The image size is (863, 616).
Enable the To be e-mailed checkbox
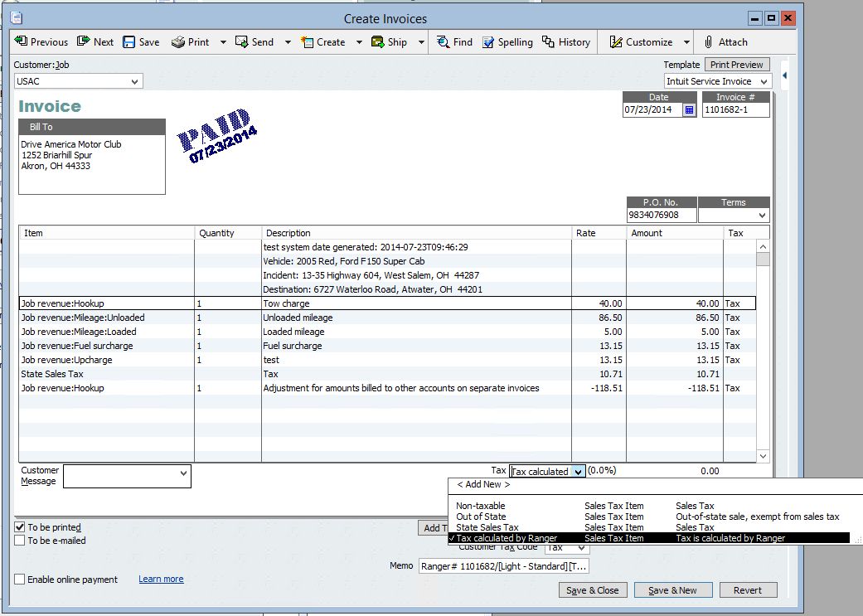click(x=20, y=541)
